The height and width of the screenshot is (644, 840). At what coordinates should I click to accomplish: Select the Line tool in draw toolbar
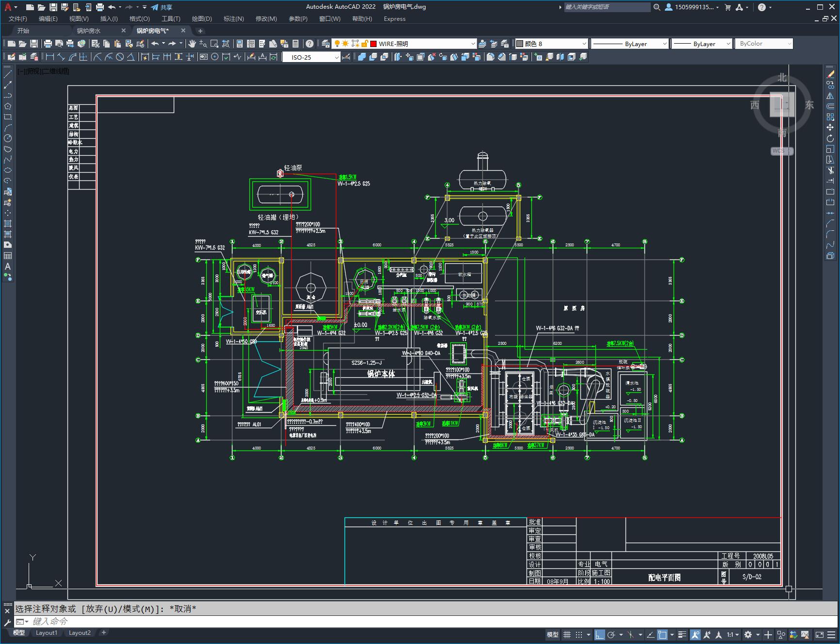tap(8, 75)
